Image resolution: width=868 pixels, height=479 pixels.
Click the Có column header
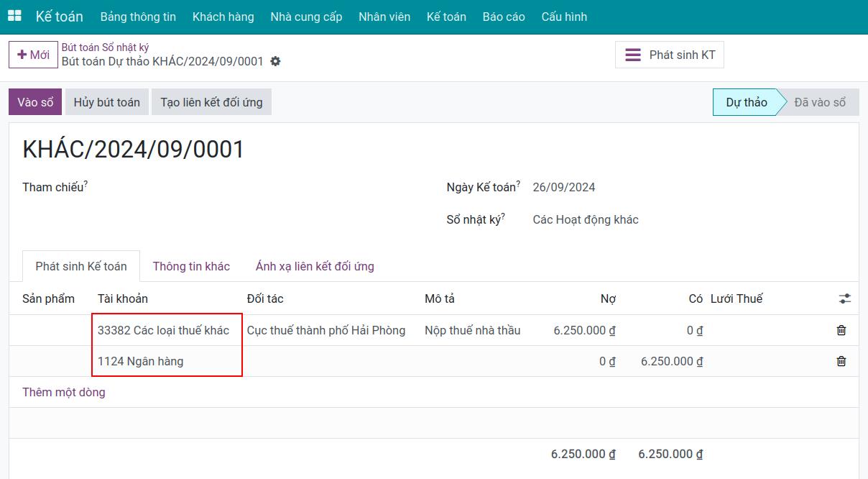point(696,298)
